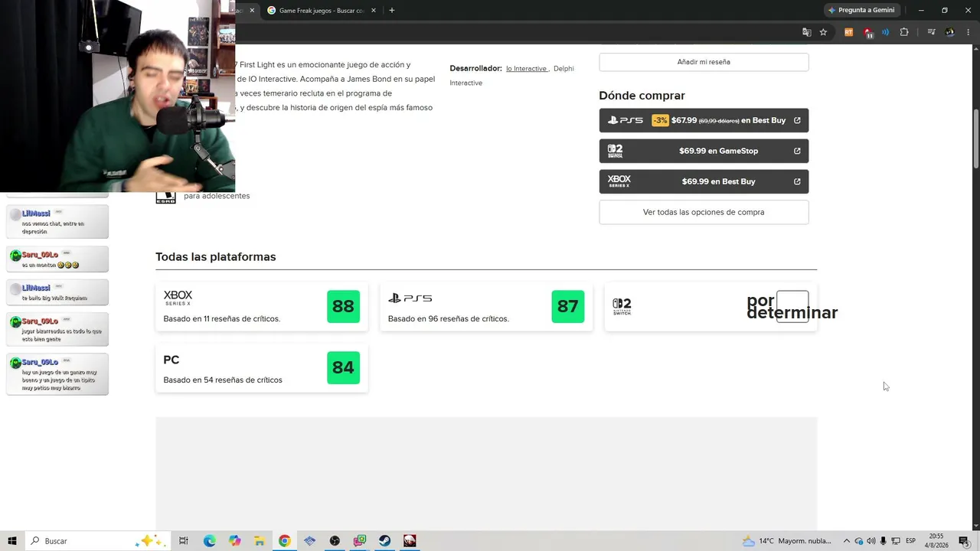Screen dimensions: 980x551
Task: Click the Todas las plataformas heading
Action: coord(216,257)
